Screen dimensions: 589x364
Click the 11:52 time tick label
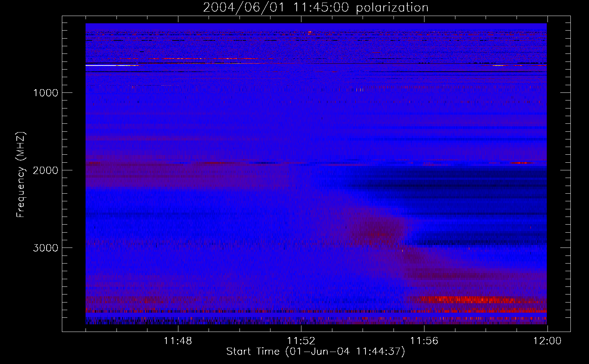[x=301, y=341]
